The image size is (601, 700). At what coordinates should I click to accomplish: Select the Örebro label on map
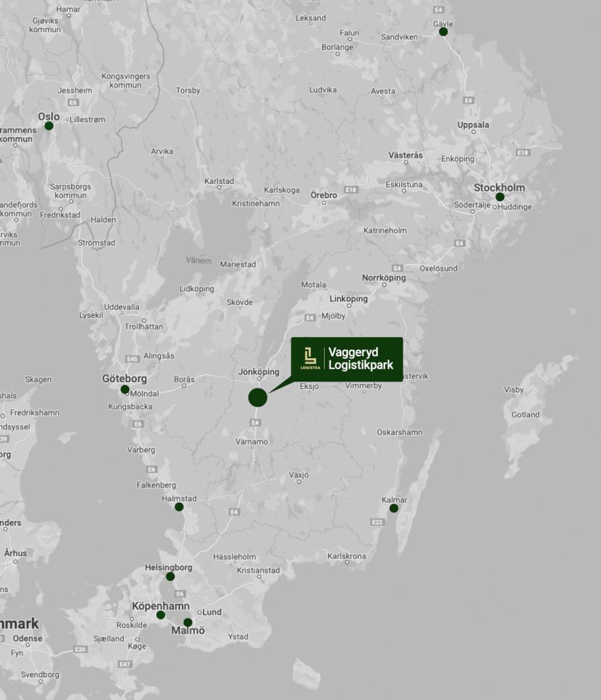[323, 196]
